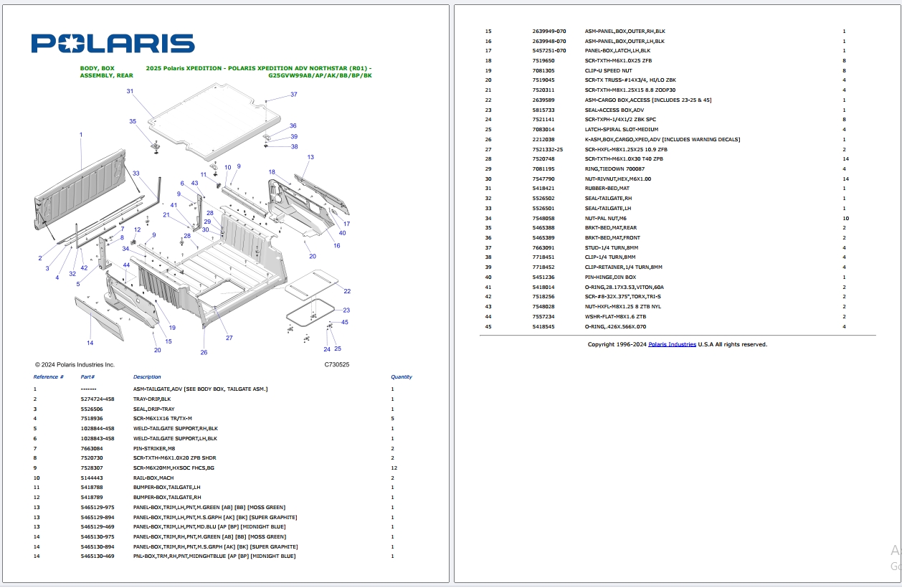Select 'PIN-STRIKER,M8' description
This screenshot has width=902, height=588.
[154, 447]
